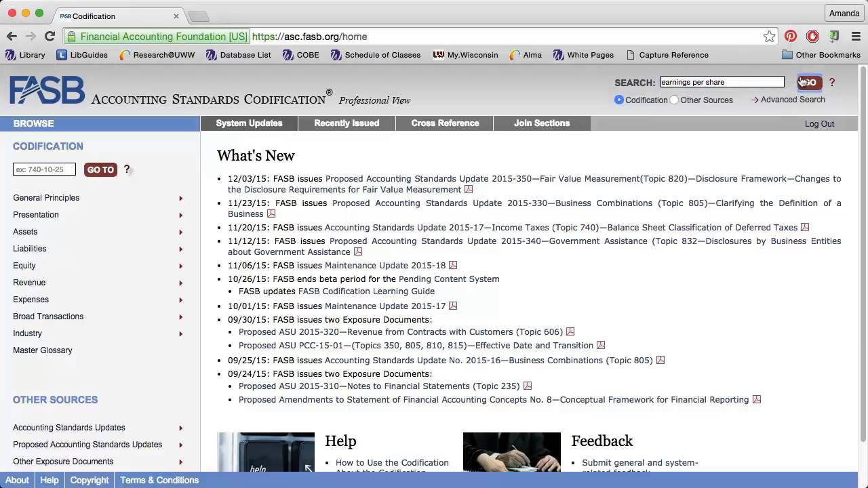
Task: Open Advanced Search link
Action: (793, 100)
